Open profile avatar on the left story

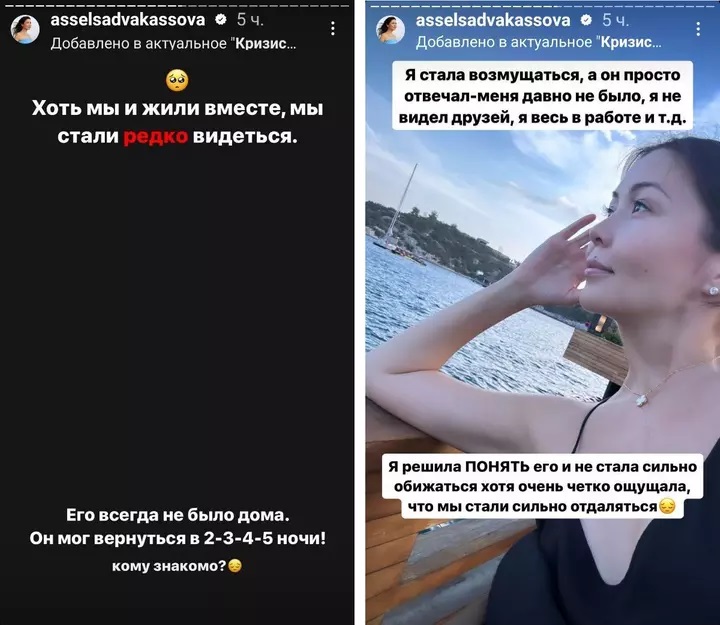click(x=25, y=29)
